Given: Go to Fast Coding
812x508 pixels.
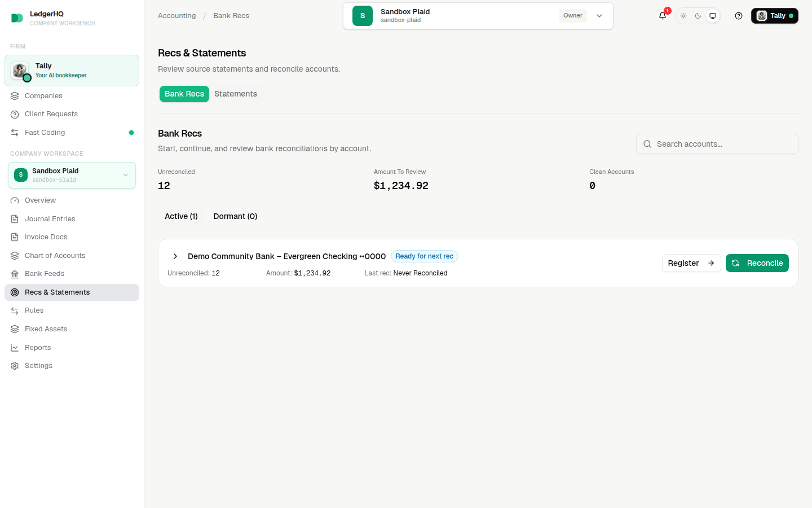Looking at the screenshot, I should [72, 133].
